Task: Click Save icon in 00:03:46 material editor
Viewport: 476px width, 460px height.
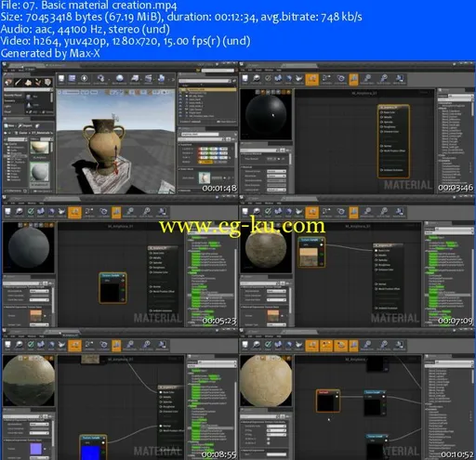Action: click(x=245, y=79)
